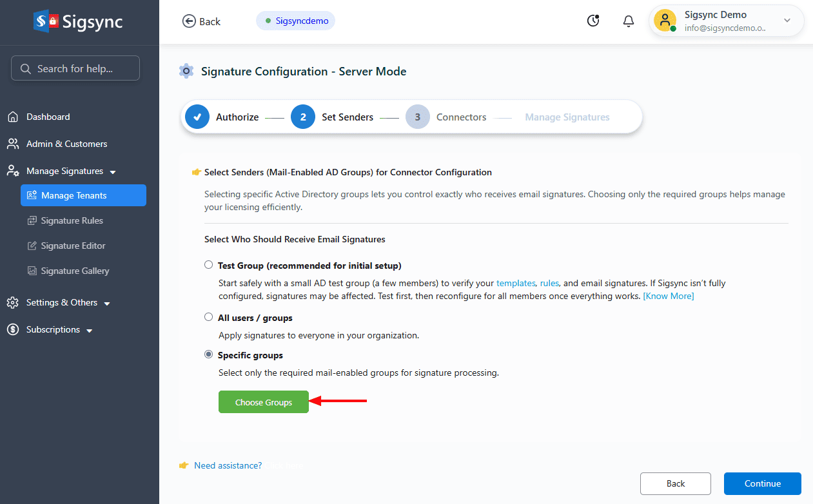This screenshot has width=813, height=504.
Task: Open Signature Rules in the sidebar
Action: pos(72,220)
